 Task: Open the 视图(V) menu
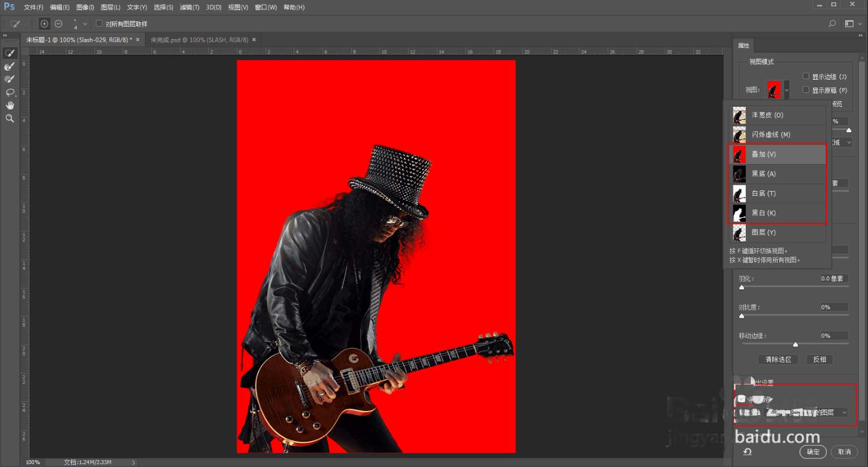(x=238, y=7)
